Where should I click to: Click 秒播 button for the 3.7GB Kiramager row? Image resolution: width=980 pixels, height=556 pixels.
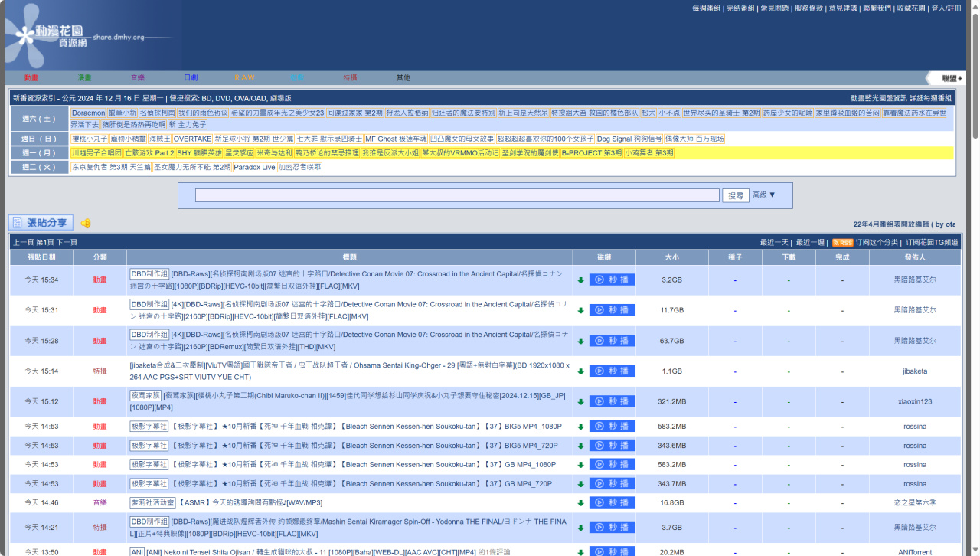[x=612, y=528]
